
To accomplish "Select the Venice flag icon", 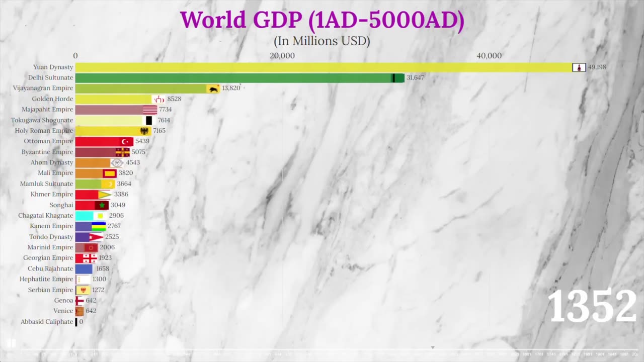I will pyautogui.click(x=79, y=311).
